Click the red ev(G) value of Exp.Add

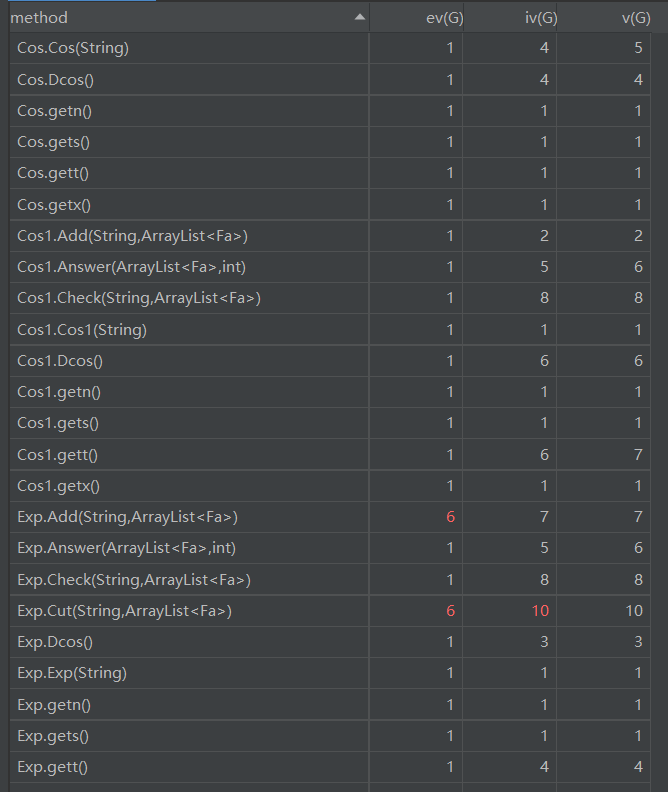(x=450, y=517)
